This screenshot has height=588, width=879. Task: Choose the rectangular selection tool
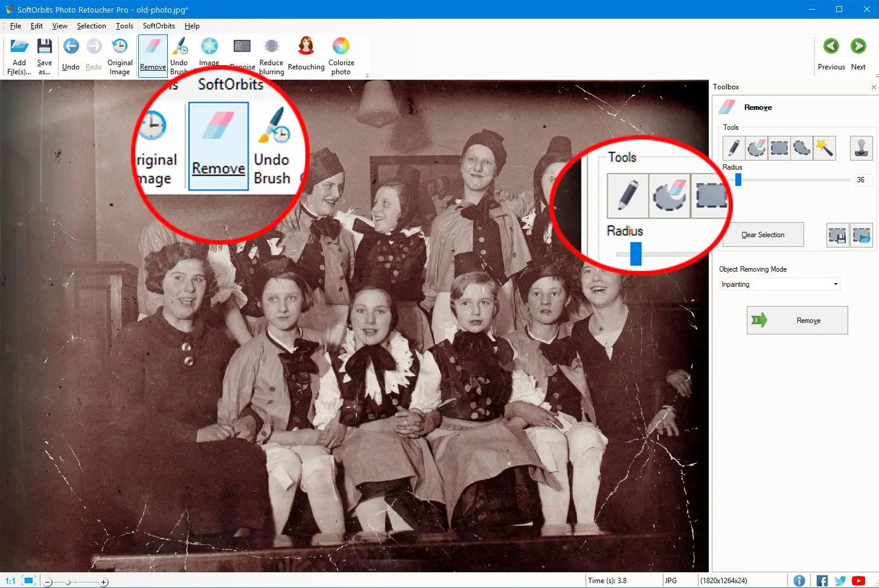click(779, 148)
